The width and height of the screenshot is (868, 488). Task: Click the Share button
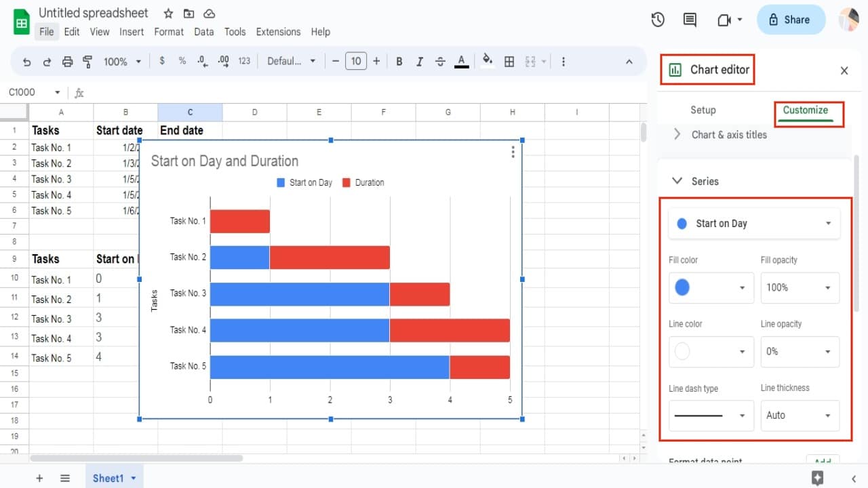coord(791,20)
